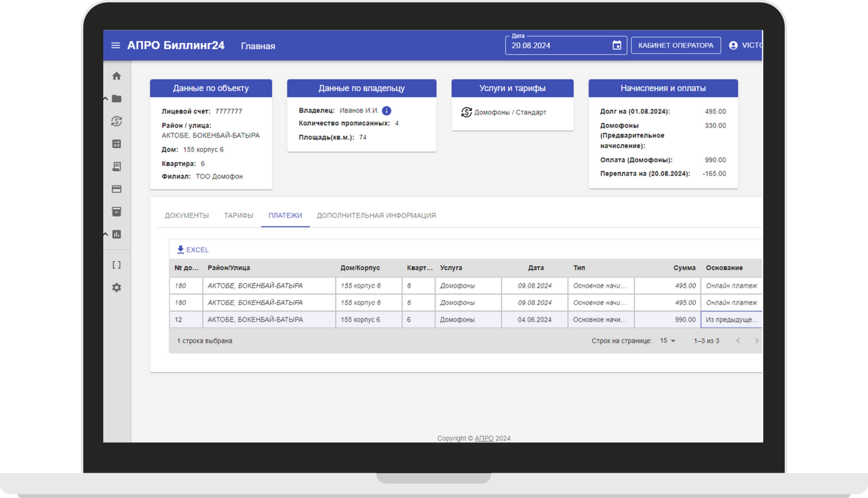This screenshot has width=868, height=498.
Task: Open the calculator icon in sidebar
Action: pyautogui.click(x=117, y=144)
